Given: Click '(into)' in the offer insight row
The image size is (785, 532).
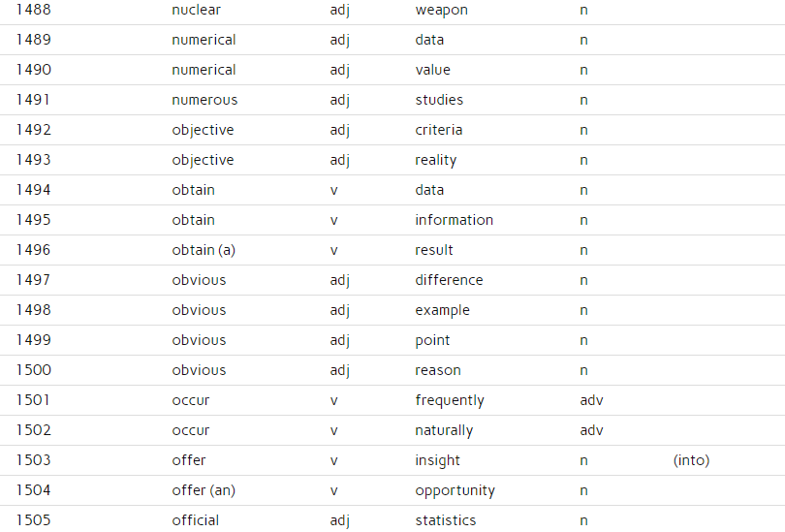Looking at the screenshot, I should click(691, 460).
